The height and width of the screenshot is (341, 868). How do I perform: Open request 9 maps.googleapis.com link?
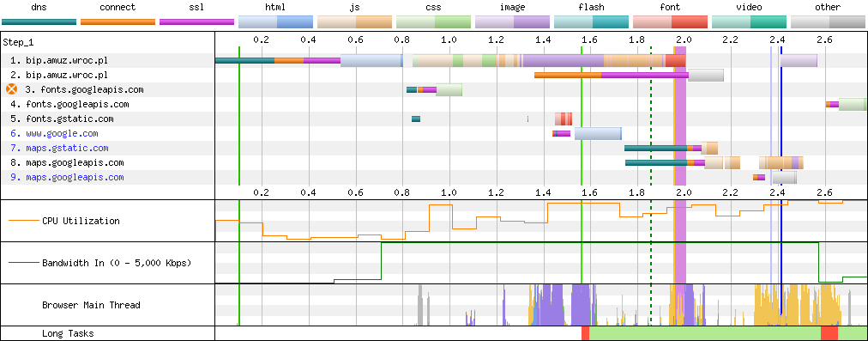click(75, 178)
